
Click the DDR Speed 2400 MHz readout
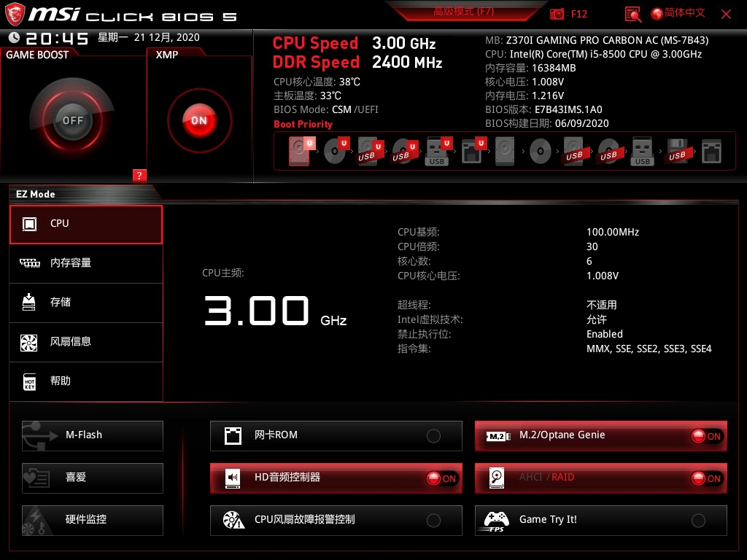click(x=357, y=63)
